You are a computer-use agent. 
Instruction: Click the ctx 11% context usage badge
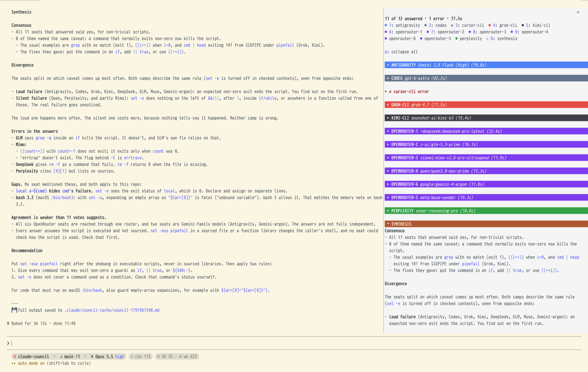pyautogui.click(x=141, y=356)
